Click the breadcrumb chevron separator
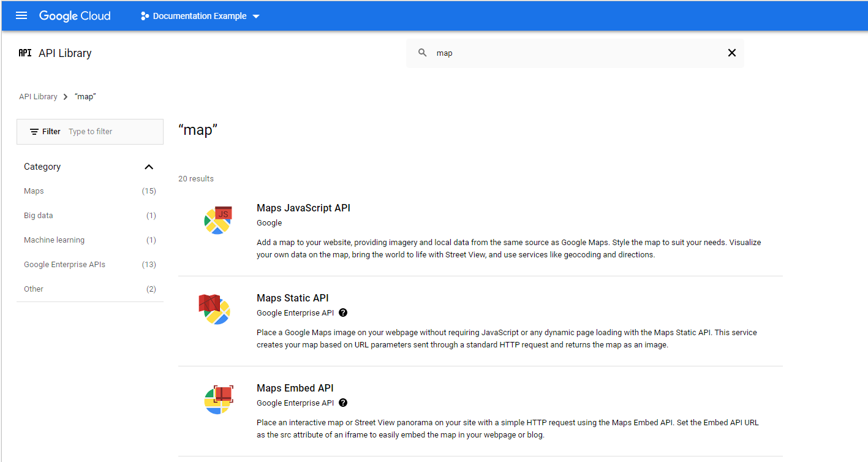 click(66, 97)
